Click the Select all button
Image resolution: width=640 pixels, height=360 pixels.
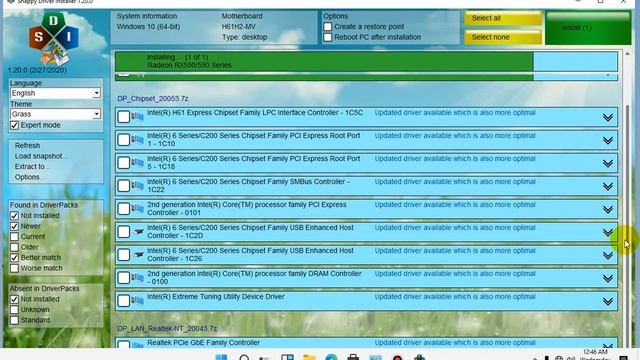point(503,18)
